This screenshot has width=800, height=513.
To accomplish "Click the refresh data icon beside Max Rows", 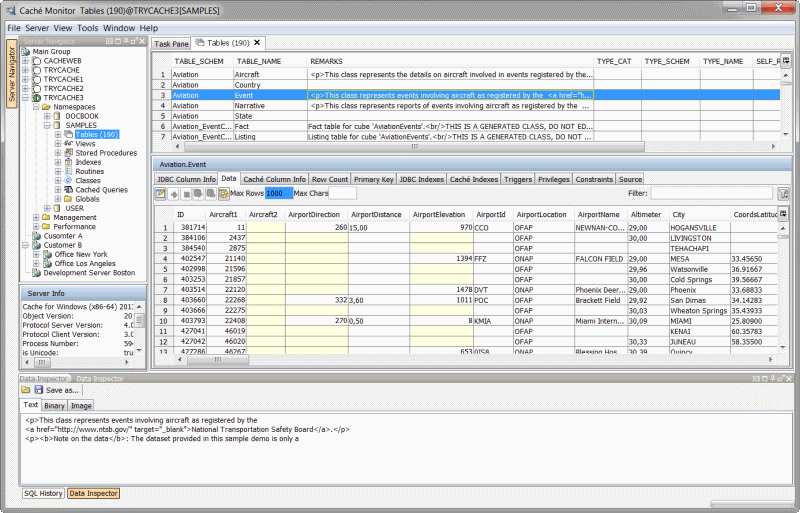I will [223, 193].
